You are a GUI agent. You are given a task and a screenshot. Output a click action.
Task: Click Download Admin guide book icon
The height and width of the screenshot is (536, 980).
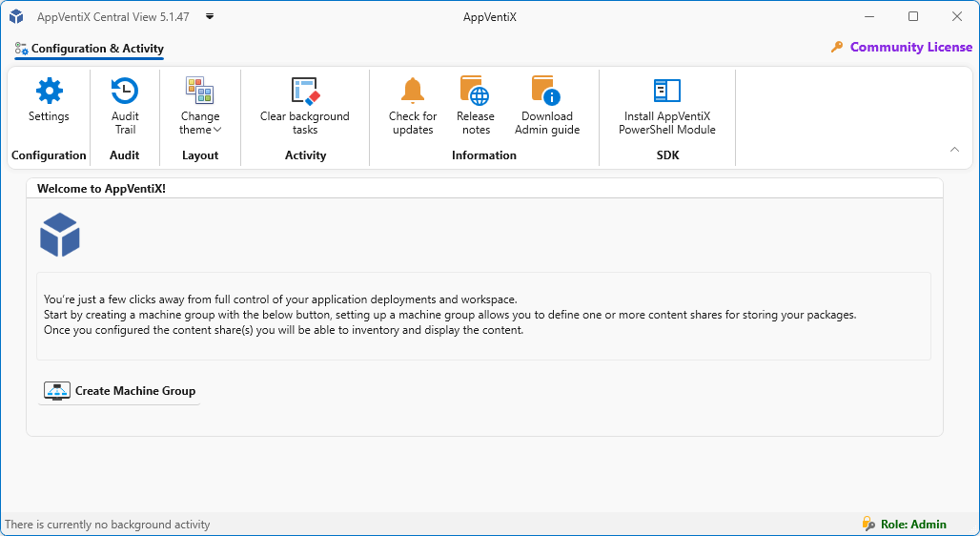coord(546,91)
